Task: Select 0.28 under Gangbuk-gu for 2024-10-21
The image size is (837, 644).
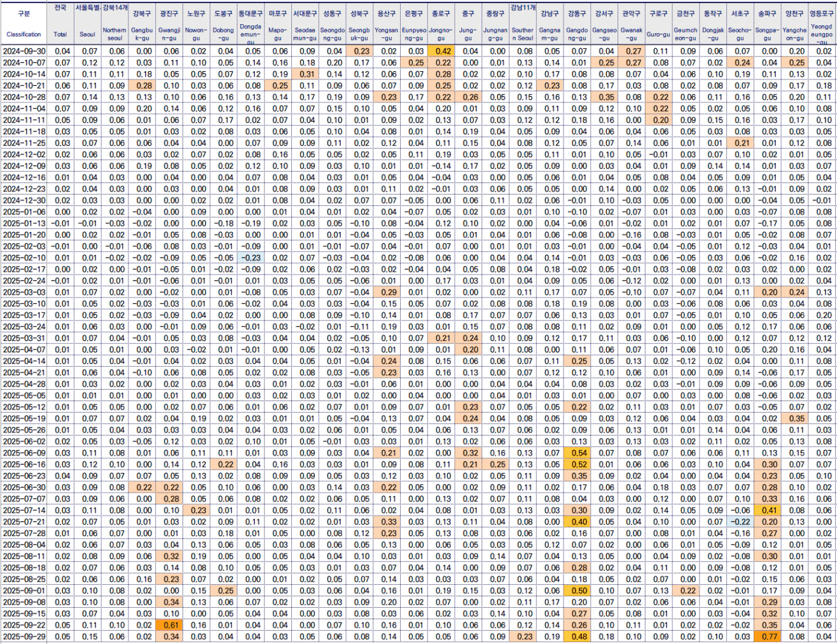Action: [x=142, y=86]
